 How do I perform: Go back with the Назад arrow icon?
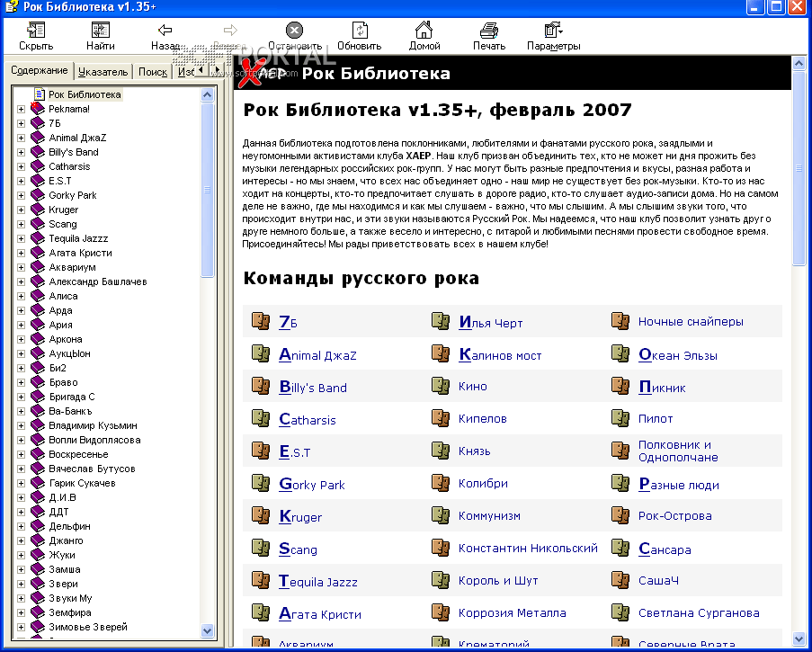(x=165, y=30)
